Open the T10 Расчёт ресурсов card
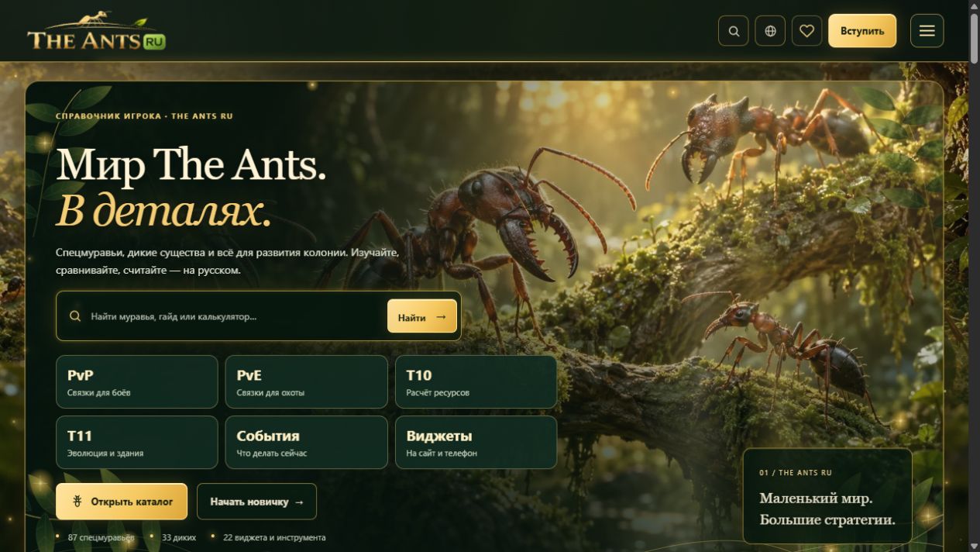Viewport: 980px width, 552px height. pyautogui.click(x=476, y=381)
